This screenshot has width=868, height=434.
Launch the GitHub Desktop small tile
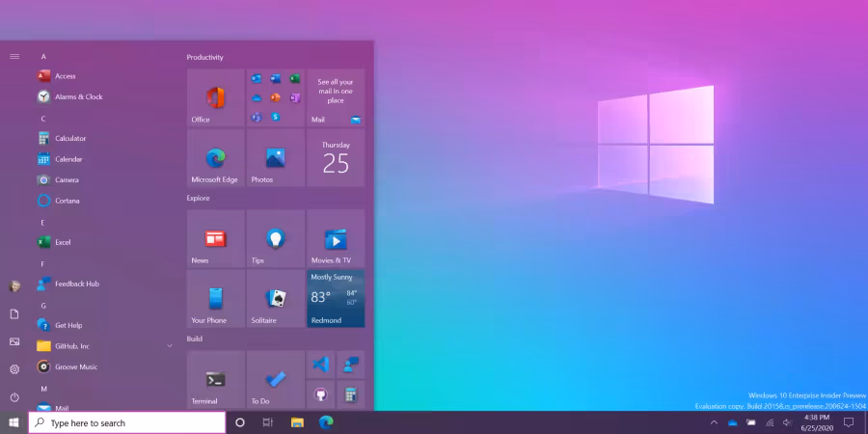(320, 394)
